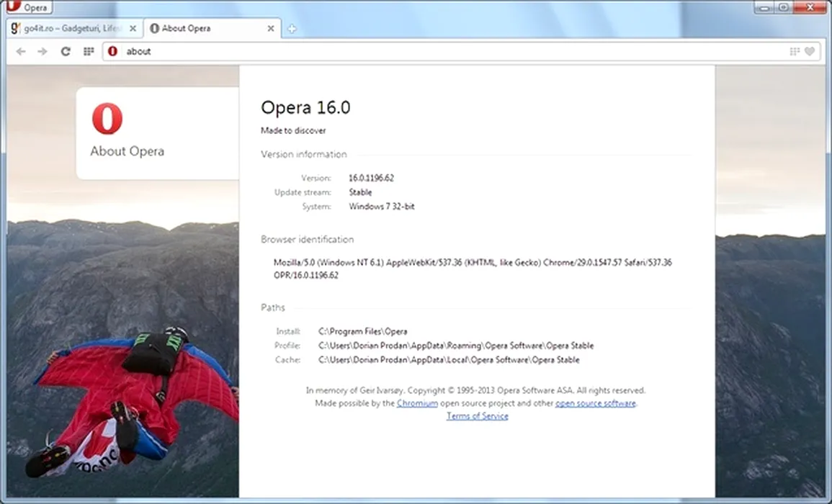Viewport: 832px width, 504px height.
Task: Open the Chromium project link
Action: [417, 403]
